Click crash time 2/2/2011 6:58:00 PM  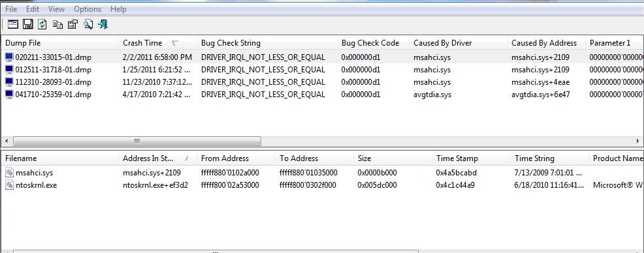pyautogui.click(x=157, y=57)
